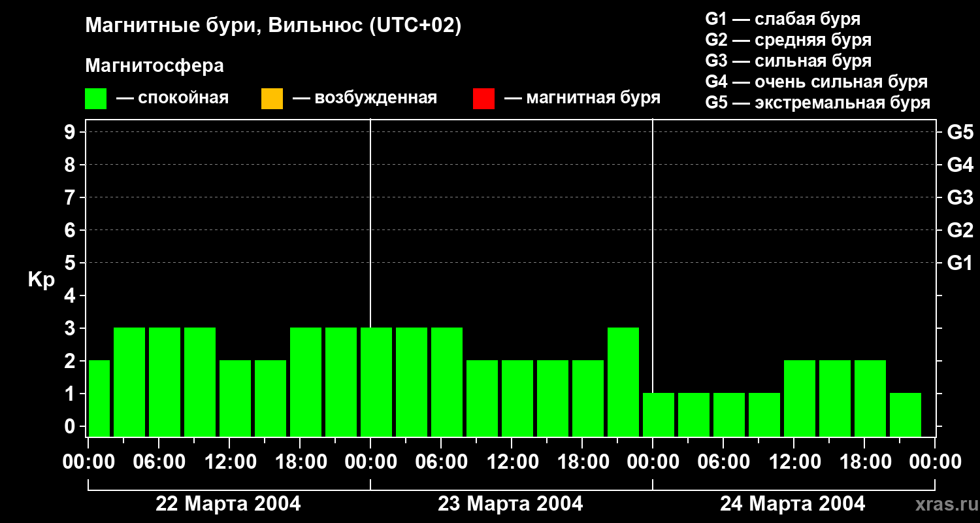Image resolution: width=980 pixels, height=523 pixels.
Task: Click the green bar crossing the 22–23 March midnight line
Action: tap(376, 382)
